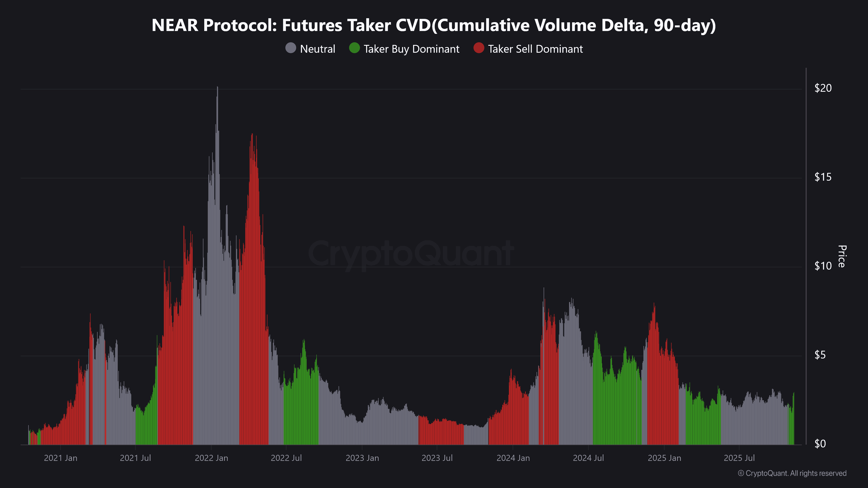Toggle the Neutral series via its label
The height and width of the screenshot is (488, 868).
(x=317, y=49)
